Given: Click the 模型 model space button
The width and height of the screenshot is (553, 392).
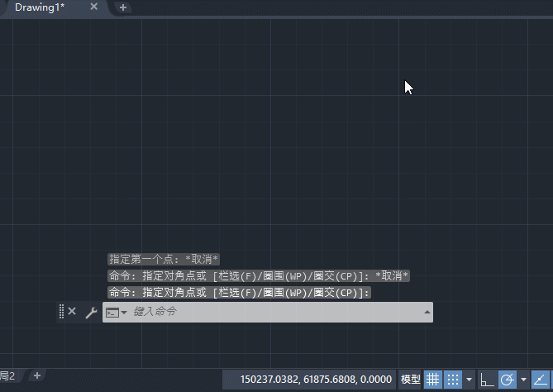Looking at the screenshot, I should click(x=410, y=380).
